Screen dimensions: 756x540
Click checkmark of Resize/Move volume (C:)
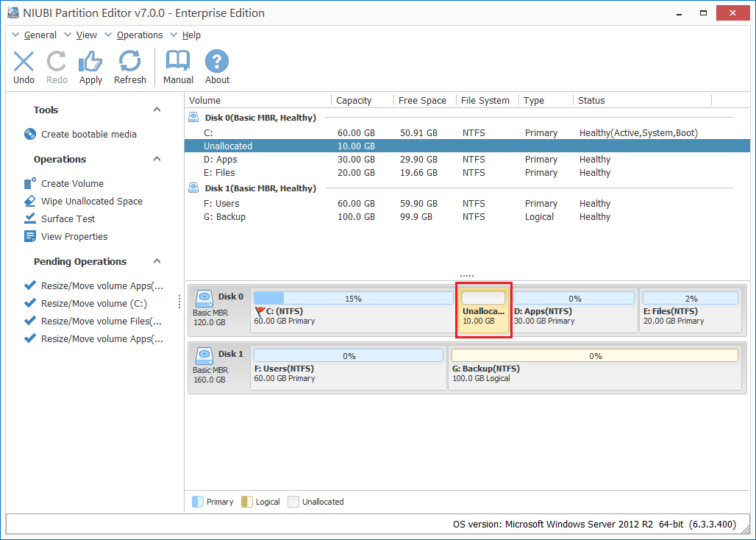30,303
